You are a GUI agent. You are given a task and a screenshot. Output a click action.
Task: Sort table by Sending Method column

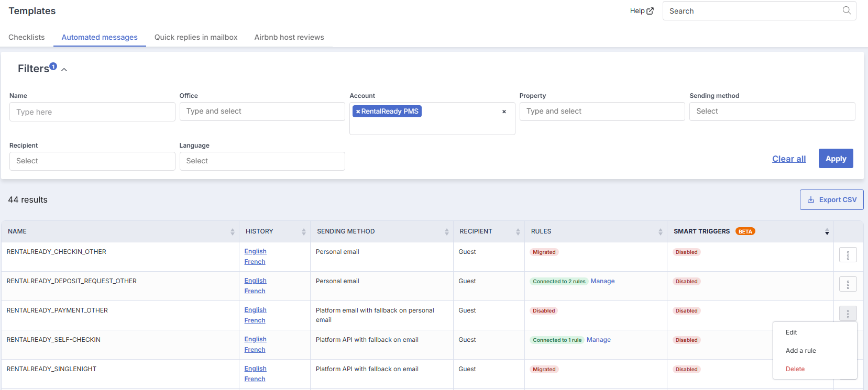[x=447, y=231]
